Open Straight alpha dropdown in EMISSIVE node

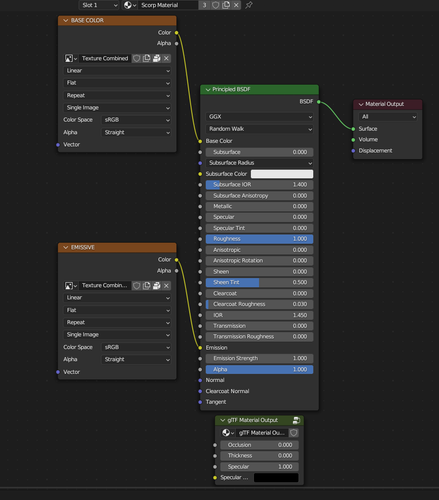(x=136, y=359)
